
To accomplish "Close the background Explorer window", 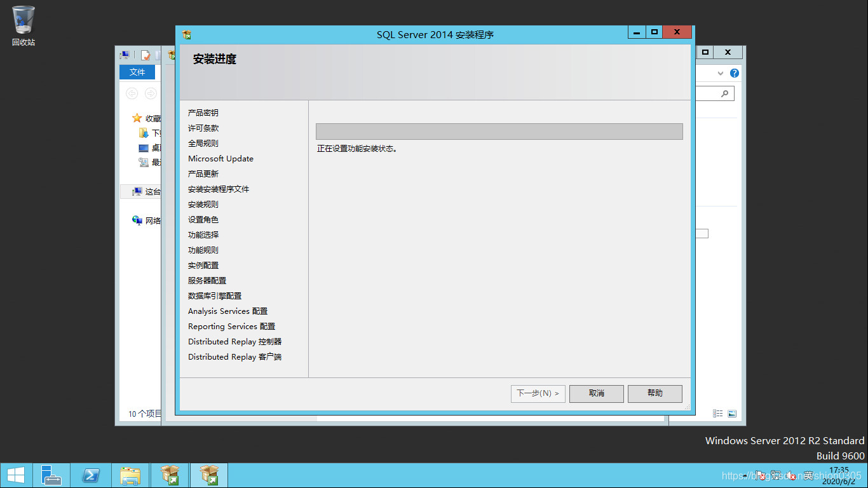I will coord(728,52).
